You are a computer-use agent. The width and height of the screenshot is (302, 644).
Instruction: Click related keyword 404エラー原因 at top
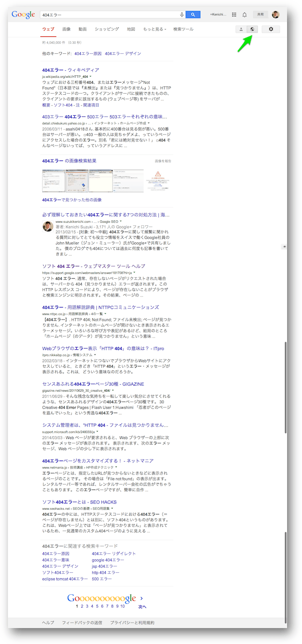pyautogui.click(x=88, y=53)
